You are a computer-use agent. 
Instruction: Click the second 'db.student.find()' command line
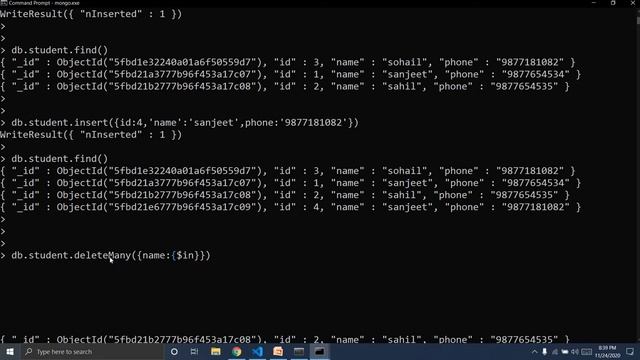(x=60, y=159)
